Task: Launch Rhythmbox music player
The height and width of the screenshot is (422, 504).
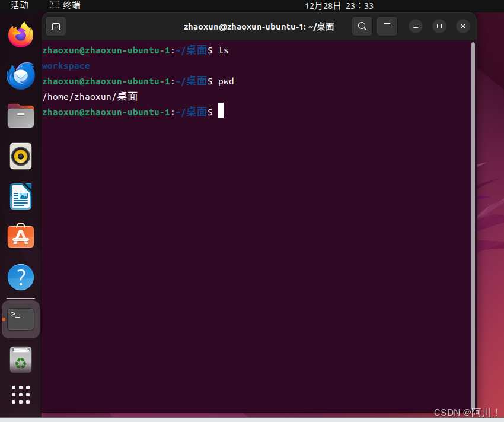Action: tap(21, 156)
